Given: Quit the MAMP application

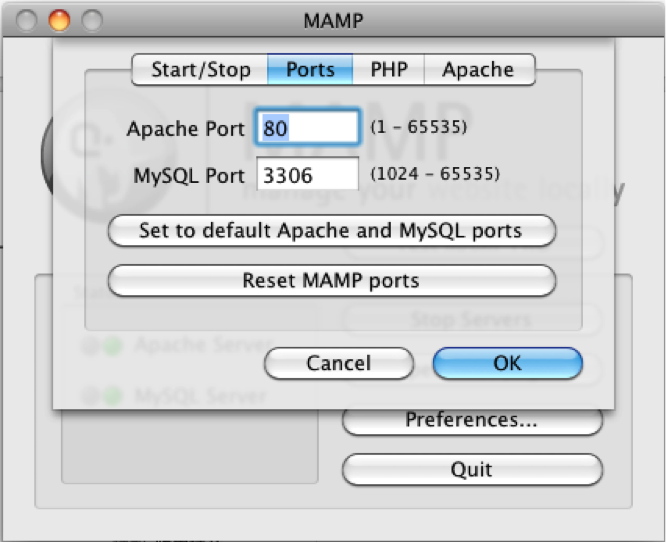Looking at the screenshot, I should click(x=472, y=470).
